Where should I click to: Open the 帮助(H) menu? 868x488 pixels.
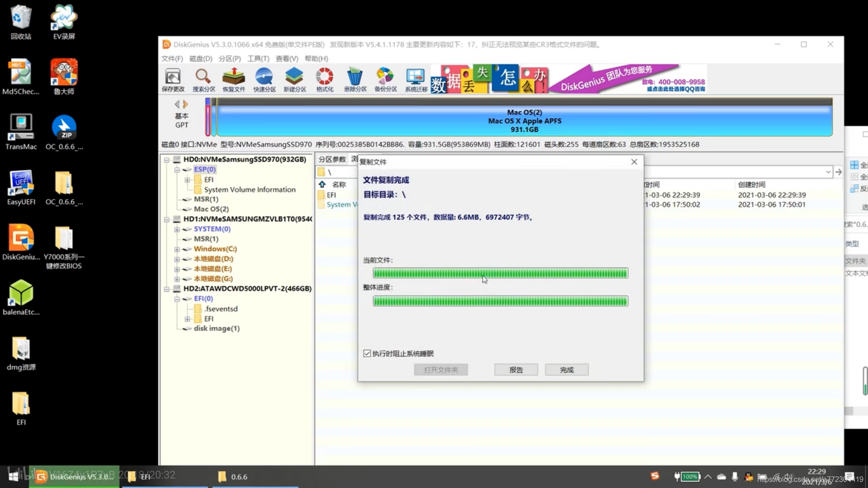click(x=316, y=58)
